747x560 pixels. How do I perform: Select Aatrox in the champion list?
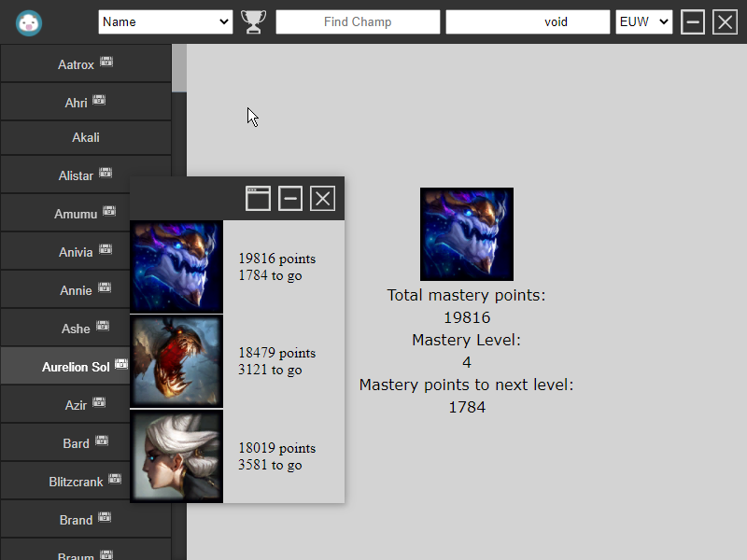[86, 63]
